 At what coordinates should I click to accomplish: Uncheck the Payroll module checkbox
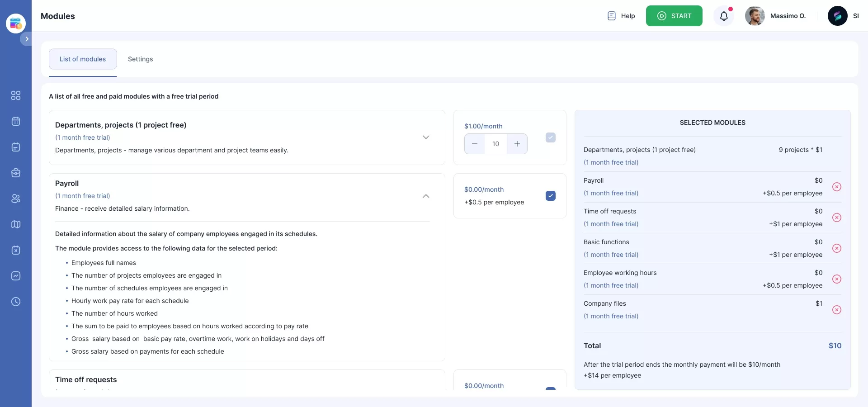tap(550, 196)
